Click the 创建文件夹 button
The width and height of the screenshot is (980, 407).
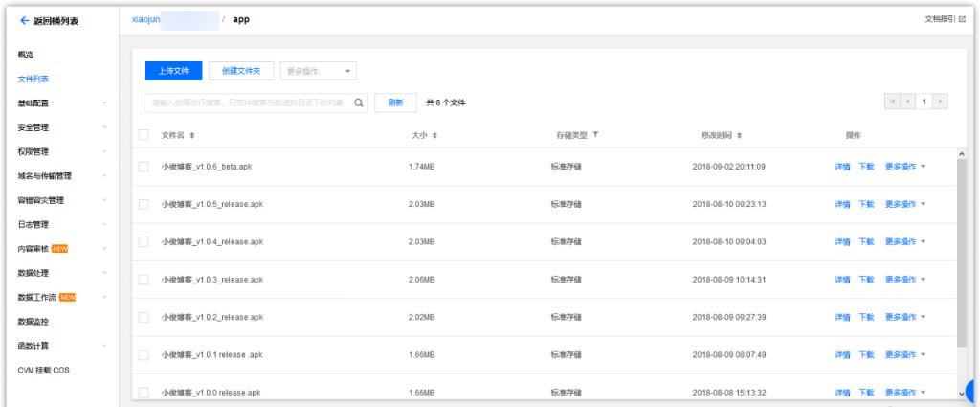click(241, 71)
